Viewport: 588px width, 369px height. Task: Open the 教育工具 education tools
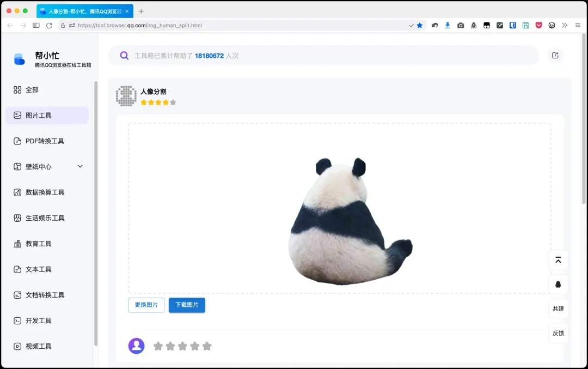40,243
